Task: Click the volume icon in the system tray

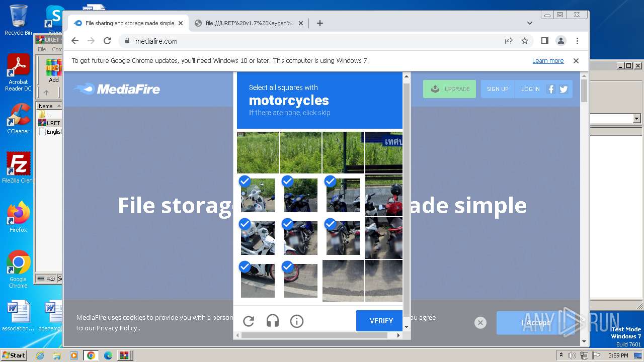Action: (572, 355)
